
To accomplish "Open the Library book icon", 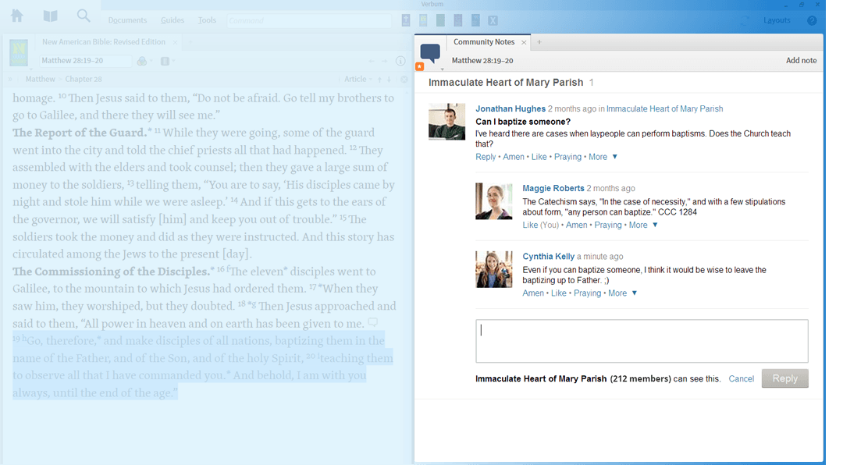I will (x=51, y=16).
